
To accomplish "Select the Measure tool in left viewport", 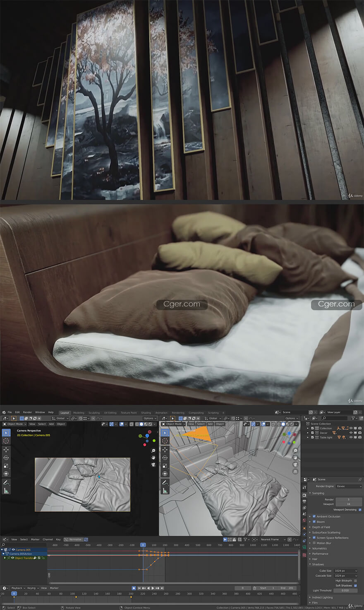I will tap(6, 491).
